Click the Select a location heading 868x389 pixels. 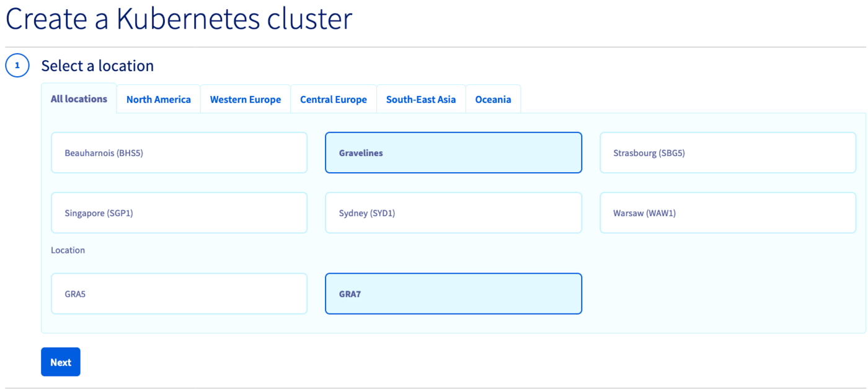click(x=97, y=66)
